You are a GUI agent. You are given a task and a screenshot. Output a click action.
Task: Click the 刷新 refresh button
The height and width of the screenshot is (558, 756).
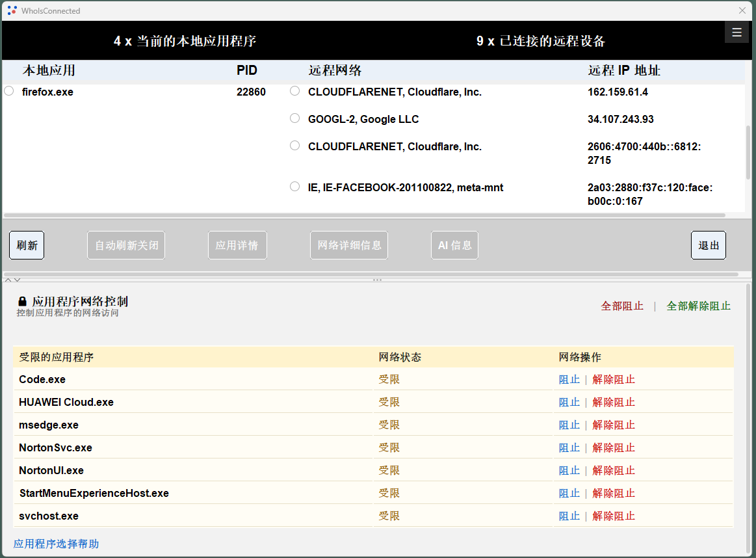pyautogui.click(x=27, y=245)
